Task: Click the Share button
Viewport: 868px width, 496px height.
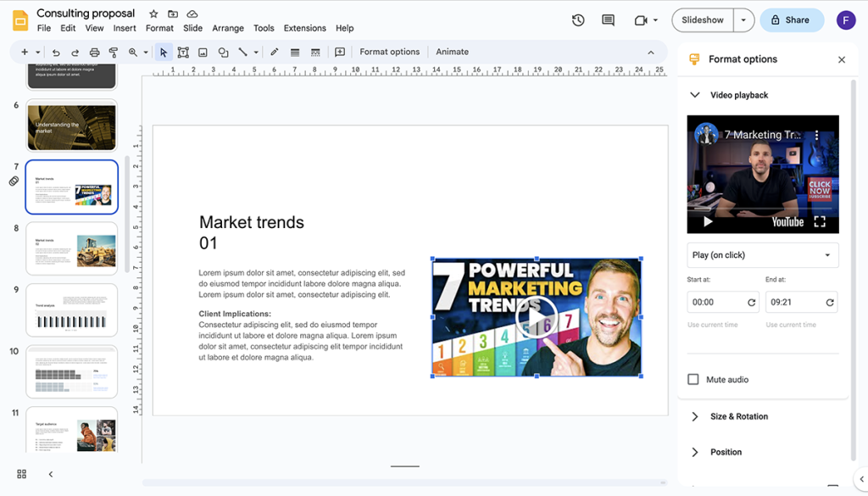Action: (x=792, y=19)
